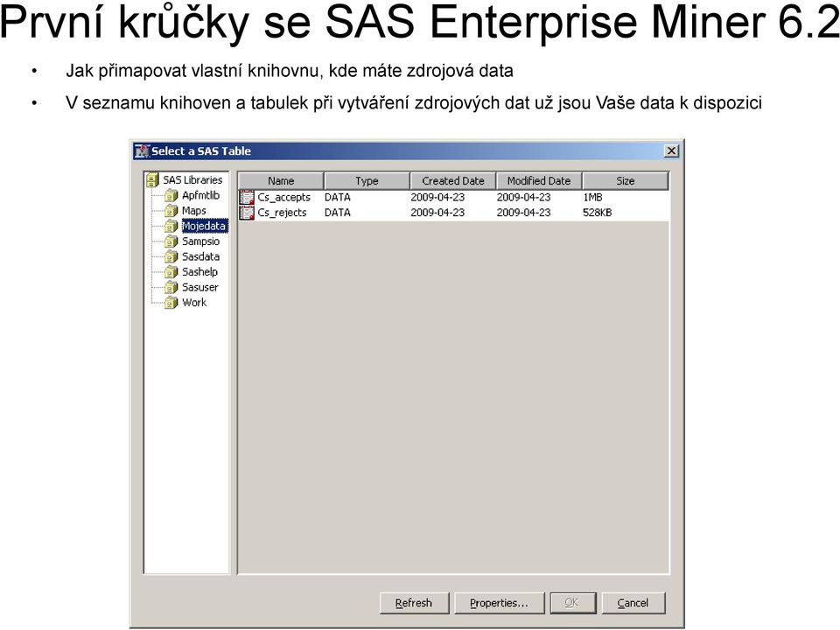The image size is (840, 630).
Task: Click the DATA type cell of Cs_accepts
Action: [x=338, y=197]
